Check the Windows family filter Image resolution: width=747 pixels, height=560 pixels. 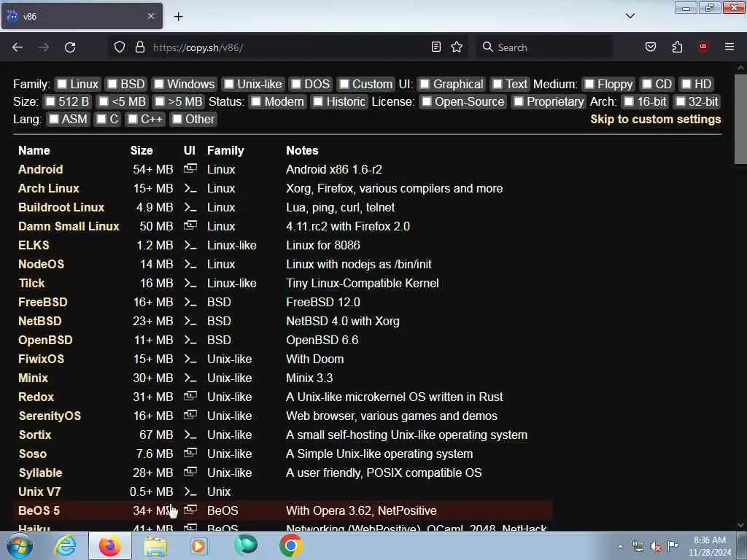[x=159, y=84]
